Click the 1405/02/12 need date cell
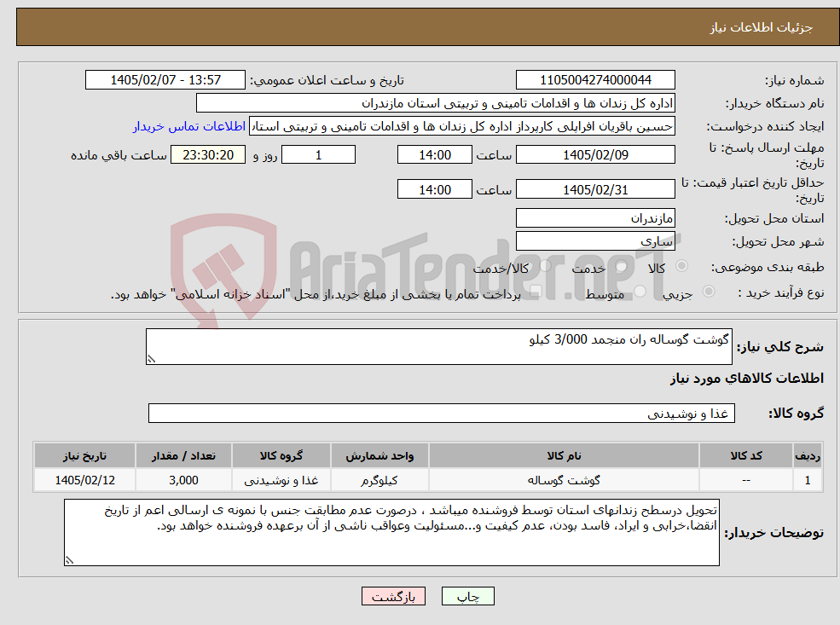This screenshot has height=625, width=840. (x=84, y=480)
